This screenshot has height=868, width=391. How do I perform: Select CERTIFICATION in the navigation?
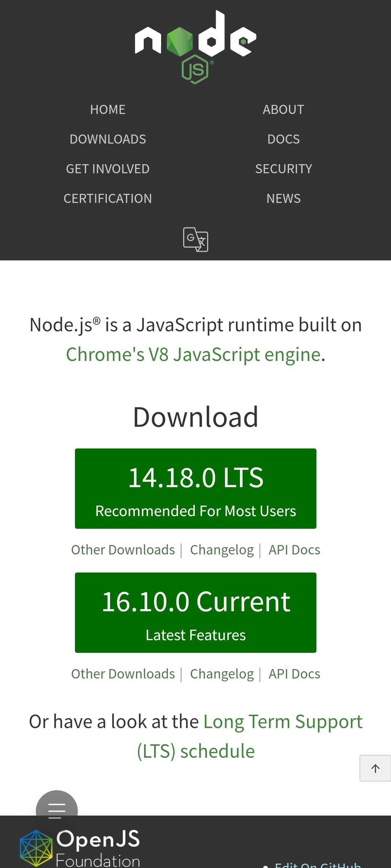[108, 199]
